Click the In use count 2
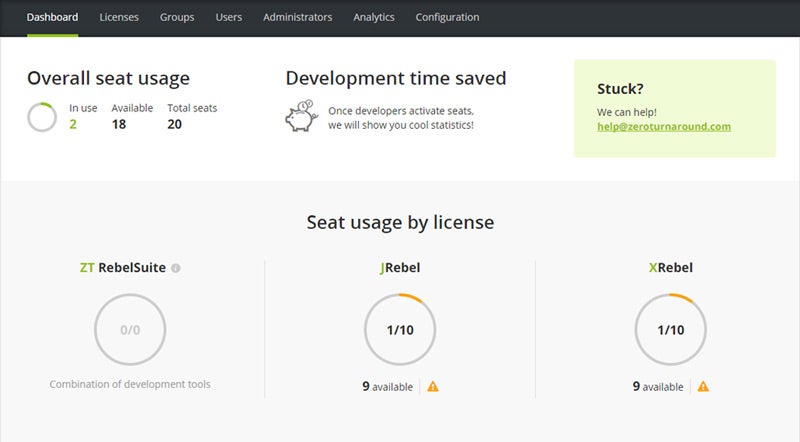Viewport: 800px width, 442px height. pos(73,124)
